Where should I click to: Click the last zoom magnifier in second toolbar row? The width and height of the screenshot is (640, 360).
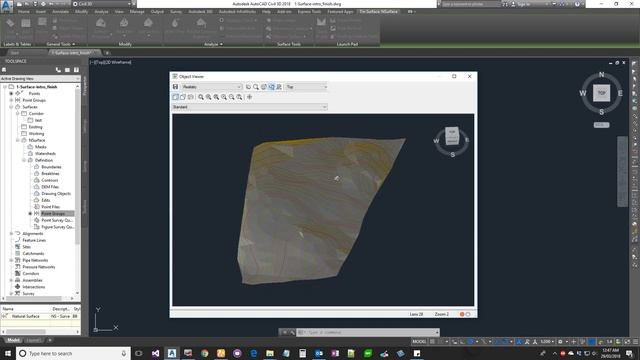coord(240,97)
